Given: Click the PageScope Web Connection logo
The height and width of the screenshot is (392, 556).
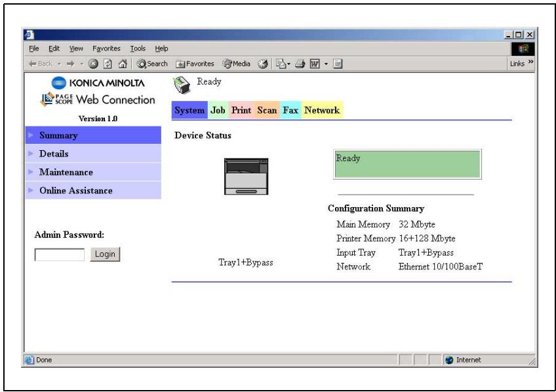Looking at the screenshot, I should pos(98,100).
